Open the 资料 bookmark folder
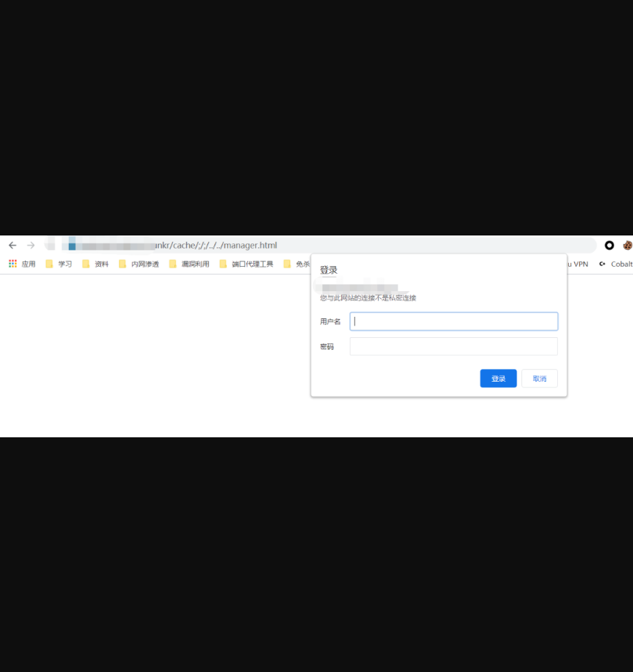The width and height of the screenshot is (633, 672). [95, 264]
